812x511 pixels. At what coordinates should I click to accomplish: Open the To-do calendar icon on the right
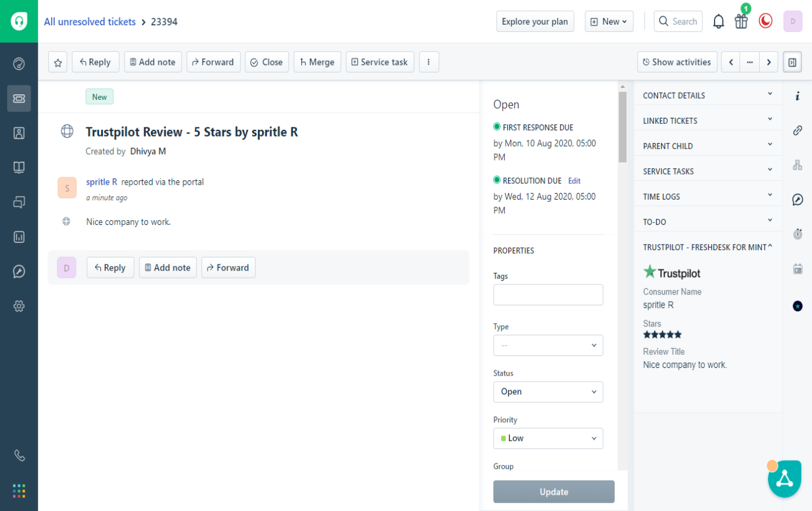798,268
